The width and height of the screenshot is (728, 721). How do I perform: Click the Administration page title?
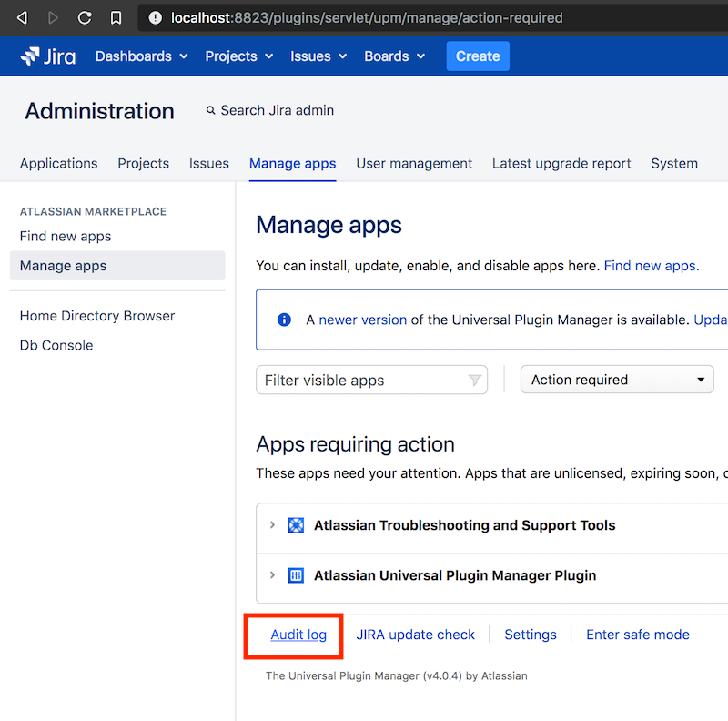click(99, 111)
